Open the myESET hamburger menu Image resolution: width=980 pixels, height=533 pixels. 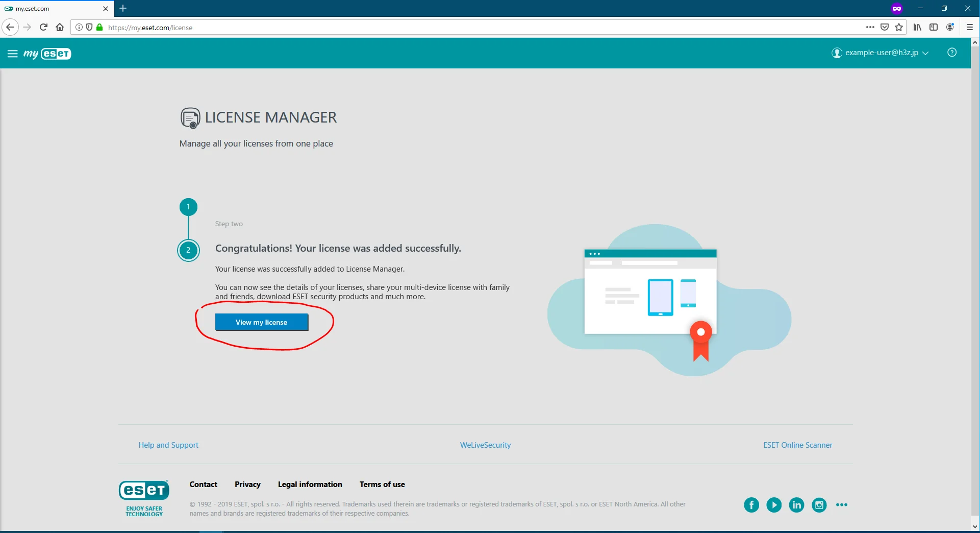click(x=12, y=54)
